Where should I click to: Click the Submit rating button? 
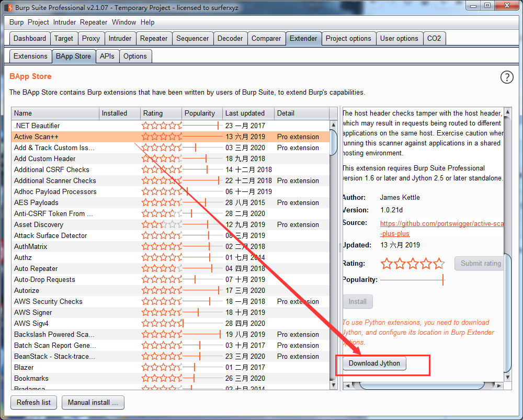(480, 263)
